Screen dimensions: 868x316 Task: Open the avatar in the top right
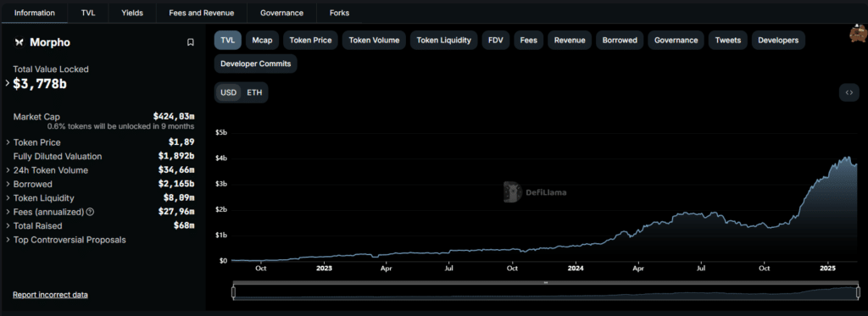859,33
